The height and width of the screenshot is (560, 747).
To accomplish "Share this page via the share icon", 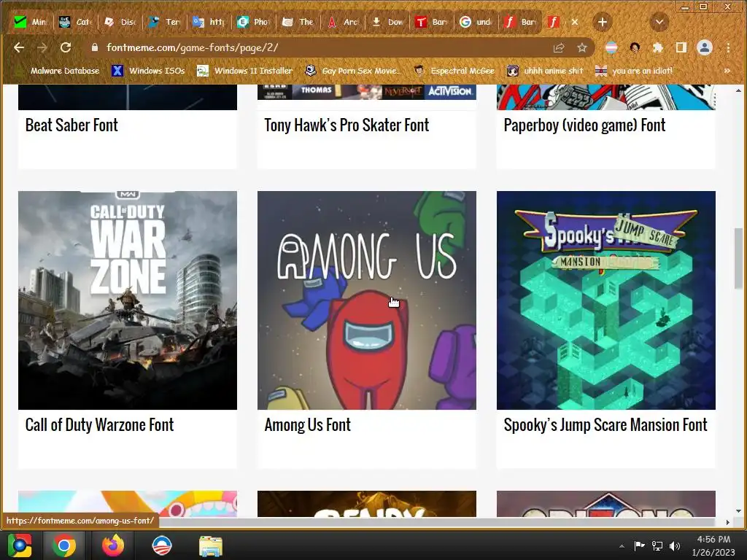I will click(x=559, y=47).
